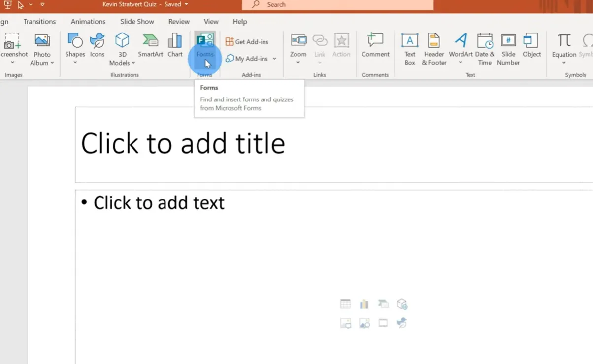The width and height of the screenshot is (593, 364).
Task: Switch to the Animations tab
Action: [88, 22]
